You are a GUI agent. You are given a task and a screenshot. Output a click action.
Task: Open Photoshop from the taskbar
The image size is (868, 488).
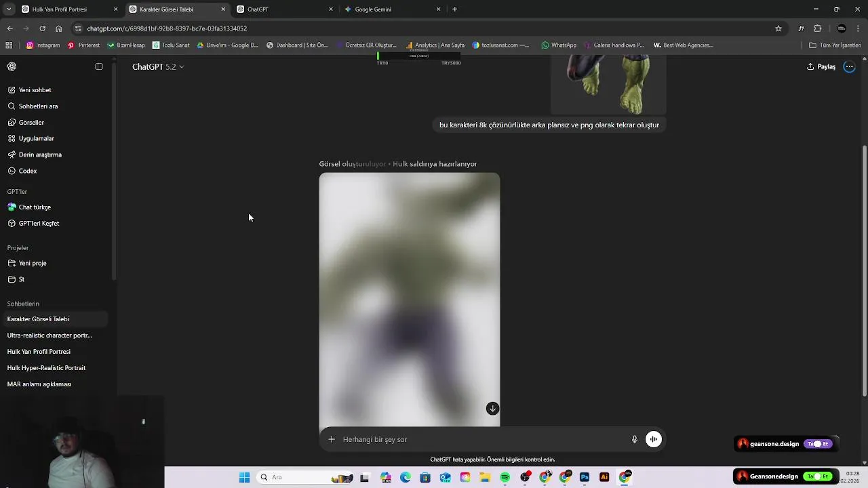585,477
